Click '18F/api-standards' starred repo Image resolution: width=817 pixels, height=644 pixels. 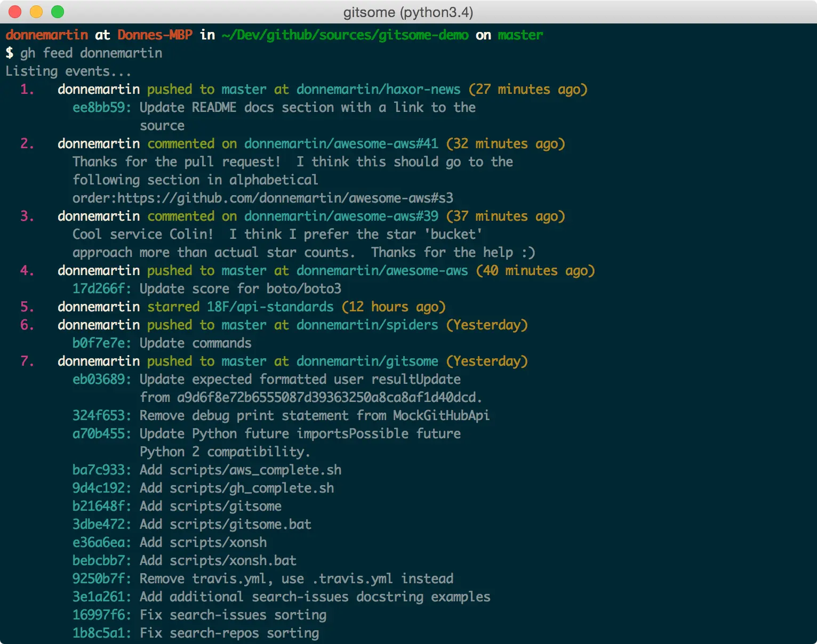(x=270, y=307)
